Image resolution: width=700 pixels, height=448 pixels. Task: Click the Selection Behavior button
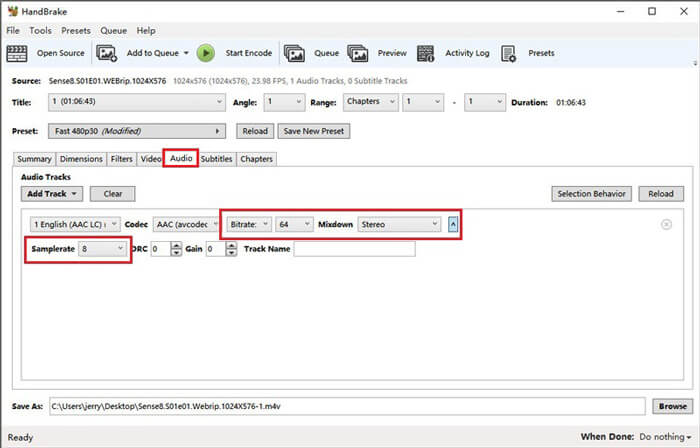592,194
